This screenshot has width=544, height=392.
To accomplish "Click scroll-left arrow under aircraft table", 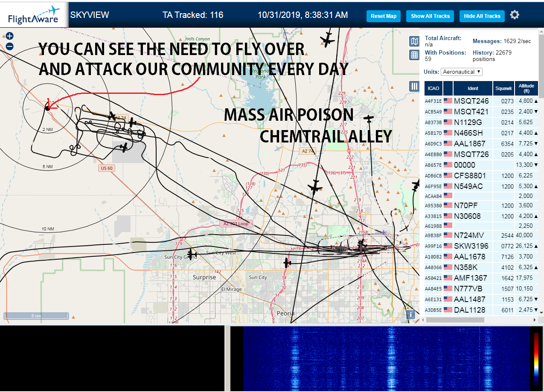I will tap(422, 319).
